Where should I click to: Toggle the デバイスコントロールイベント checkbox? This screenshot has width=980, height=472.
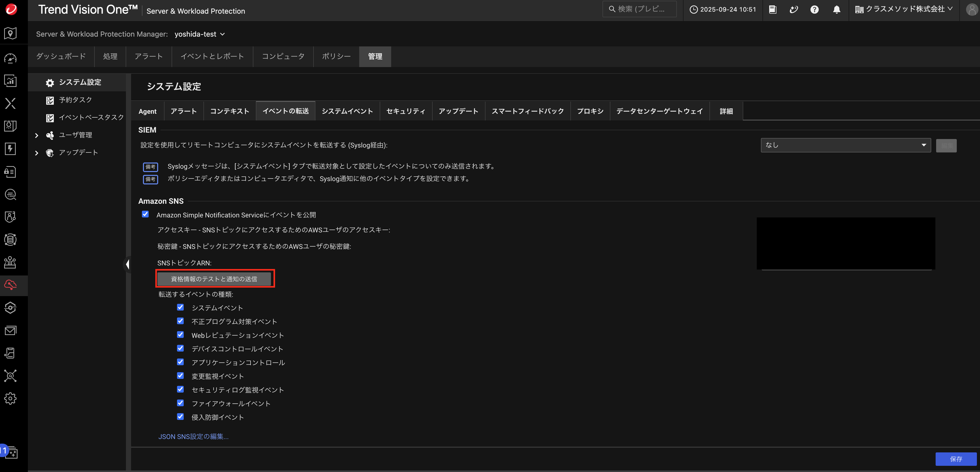[x=180, y=348]
